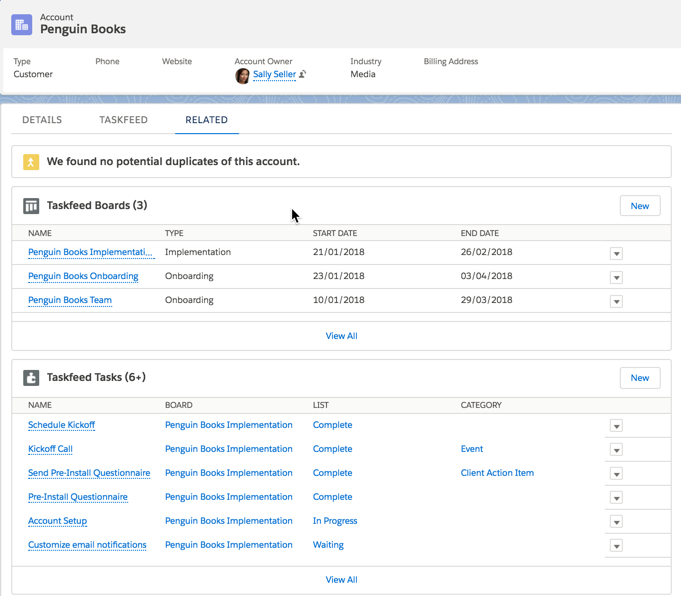Viewport: 681px width, 596px height.
Task: Click the END DATE column header
Action: [x=479, y=233]
